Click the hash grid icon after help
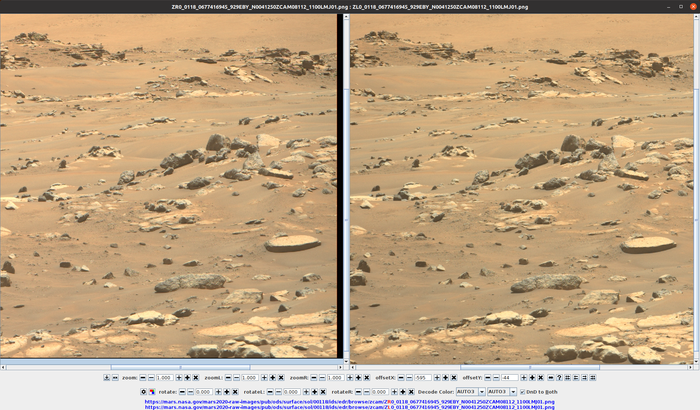The image size is (700, 410). coord(567,377)
